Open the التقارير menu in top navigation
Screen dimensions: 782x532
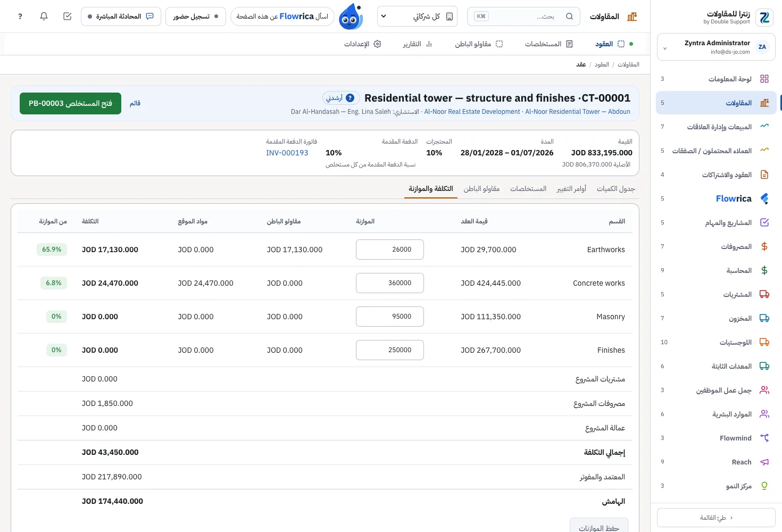pyautogui.click(x=418, y=44)
